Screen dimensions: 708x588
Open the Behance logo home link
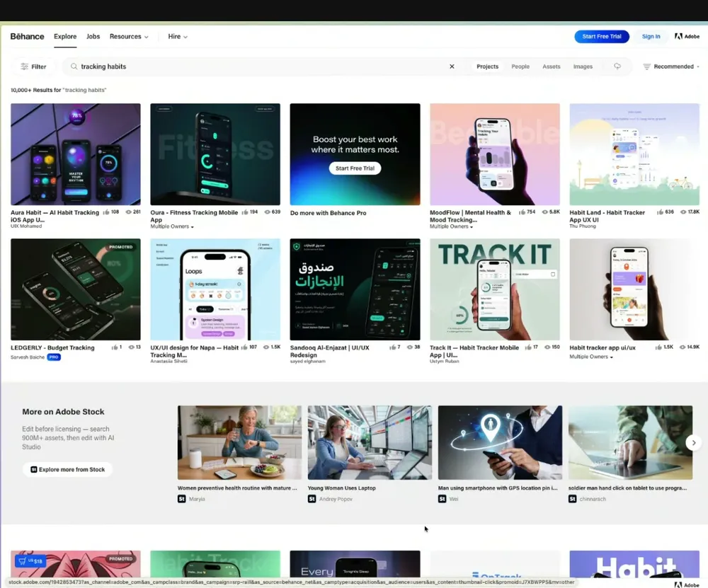pyautogui.click(x=27, y=37)
